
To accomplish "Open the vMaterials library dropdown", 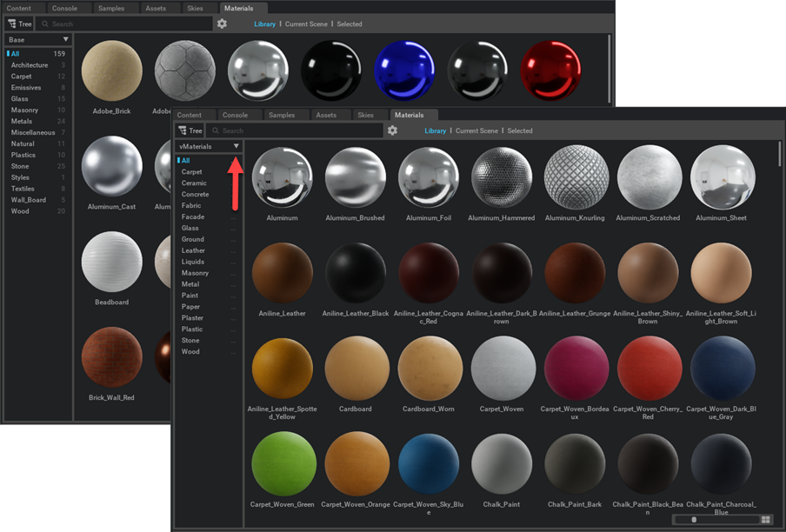I will click(209, 147).
